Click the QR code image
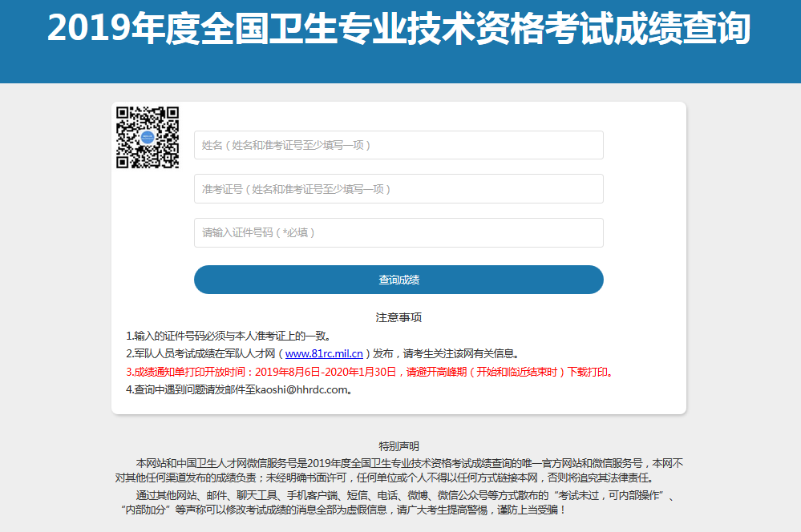Screen dimensions: 801x532 pos(147,137)
